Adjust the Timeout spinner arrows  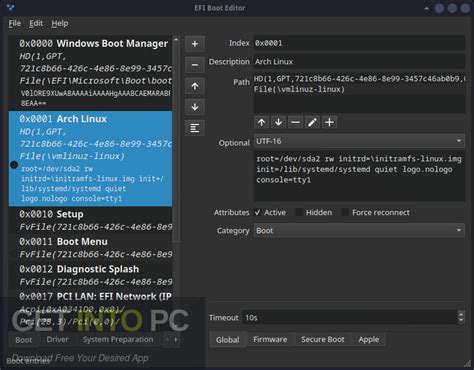[461, 317]
